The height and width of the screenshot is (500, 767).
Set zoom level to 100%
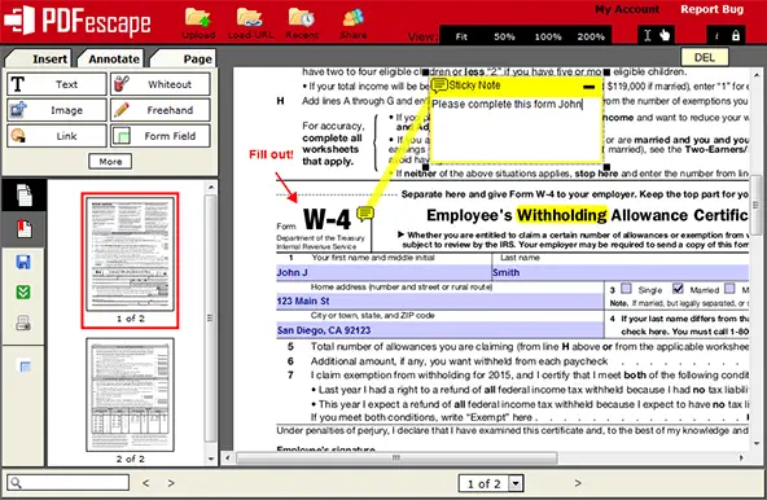click(547, 36)
